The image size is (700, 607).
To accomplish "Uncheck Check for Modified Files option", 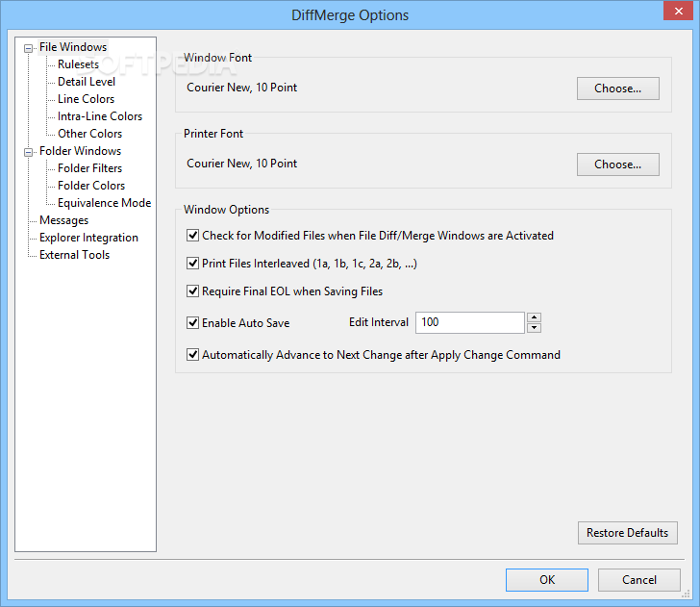I will point(192,236).
